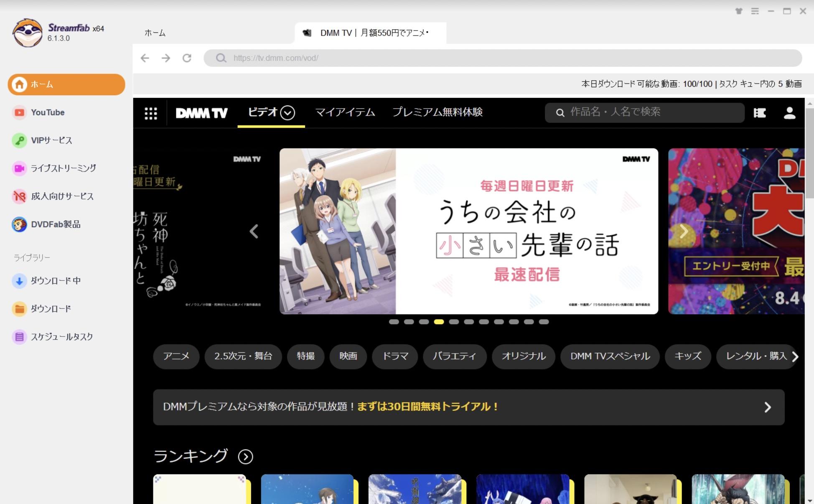This screenshot has width=814, height=504.
Task: Open the エントリー受付中 banner
Action: point(736,231)
